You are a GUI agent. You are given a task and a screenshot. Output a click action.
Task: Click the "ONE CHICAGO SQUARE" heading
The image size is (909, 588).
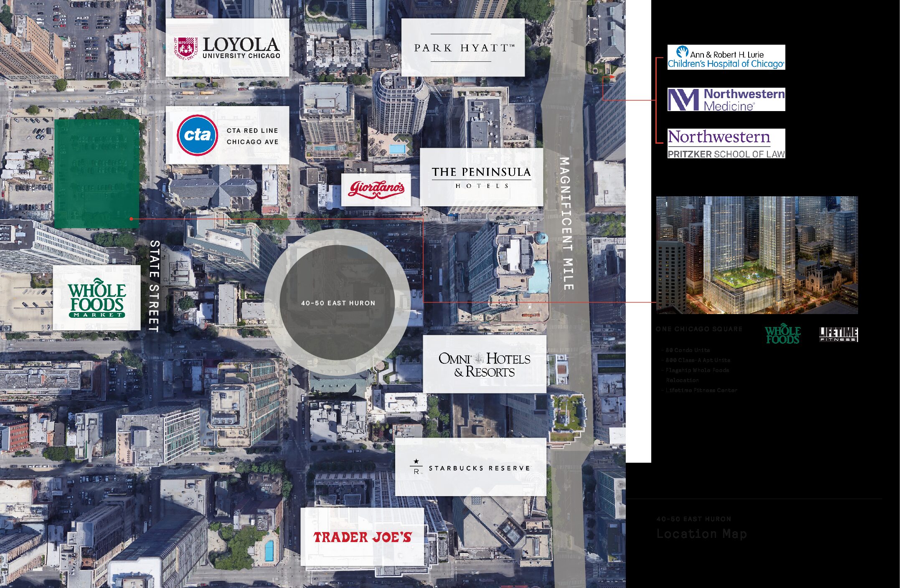(699, 329)
